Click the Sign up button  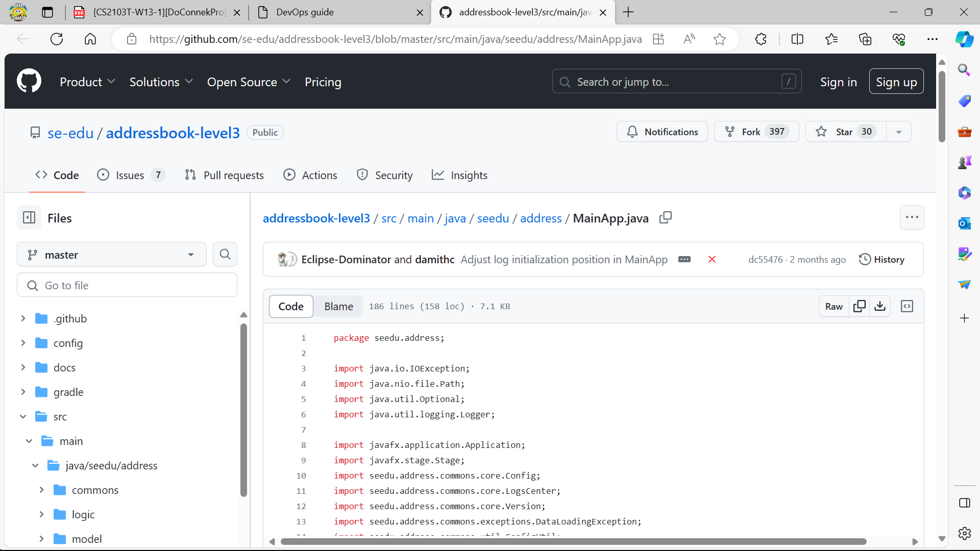[896, 82]
